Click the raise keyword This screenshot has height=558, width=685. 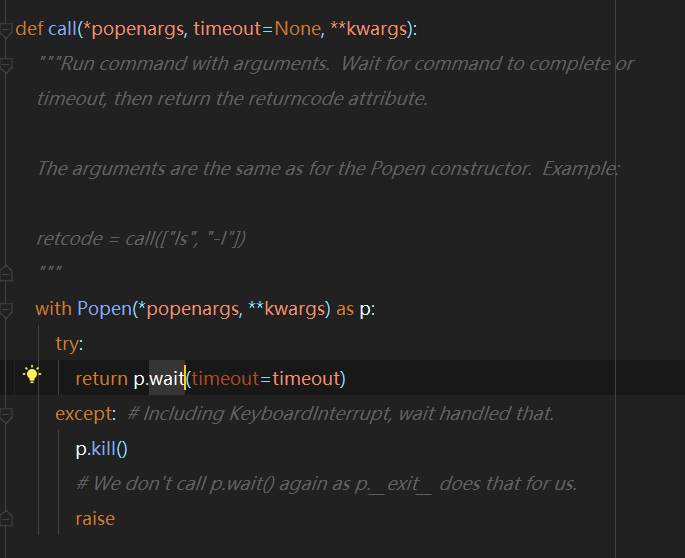(x=95, y=519)
